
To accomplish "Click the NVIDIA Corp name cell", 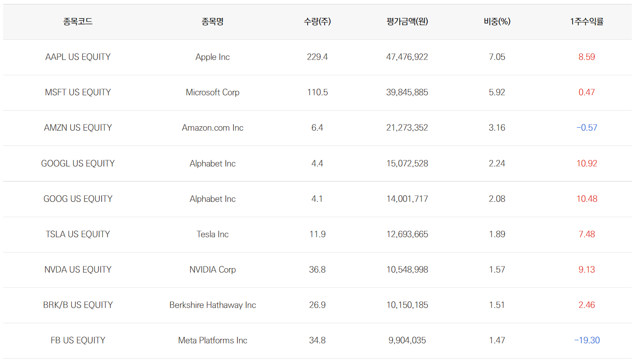I will point(213,270).
